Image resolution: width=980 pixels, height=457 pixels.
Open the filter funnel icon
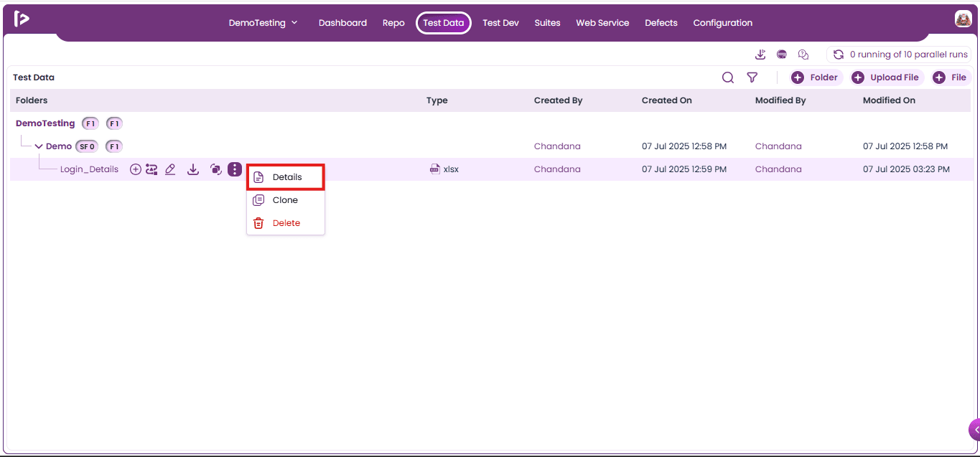pos(752,77)
